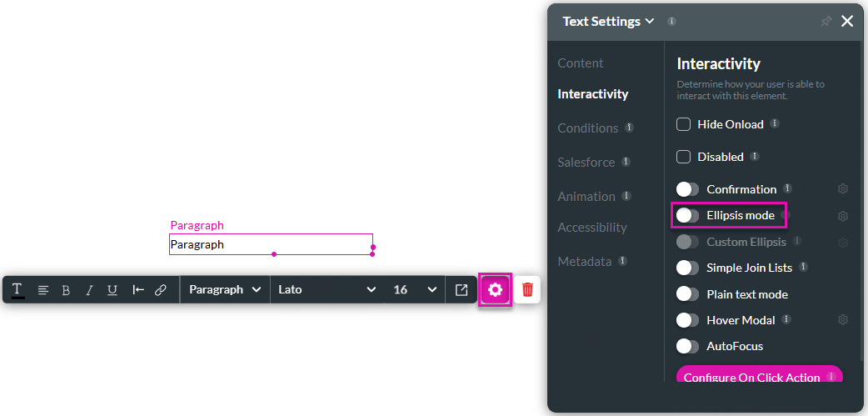Viewport: 868px width, 416px height.
Task: Click the open-in-new-window icon in toolbar
Action: tap(461, 289)
